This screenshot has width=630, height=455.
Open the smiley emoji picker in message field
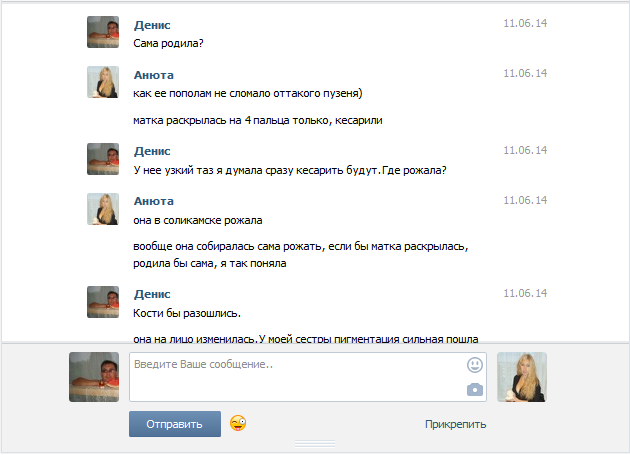pos(475,365)
